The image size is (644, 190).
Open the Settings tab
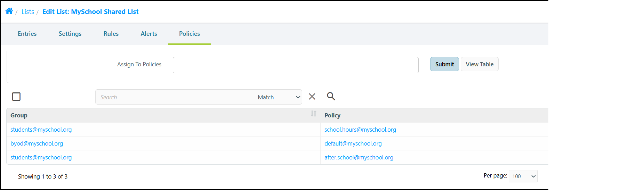pos(70,34)
